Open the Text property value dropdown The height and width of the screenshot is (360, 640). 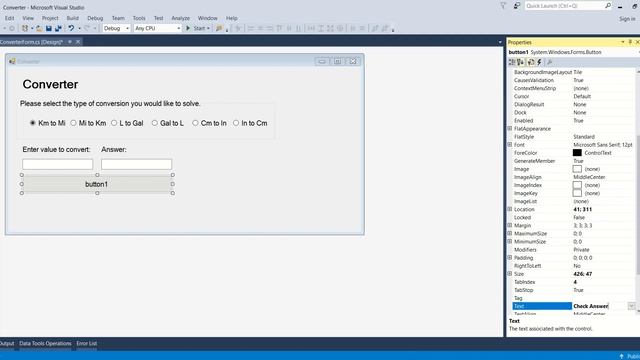coord(631,306)
